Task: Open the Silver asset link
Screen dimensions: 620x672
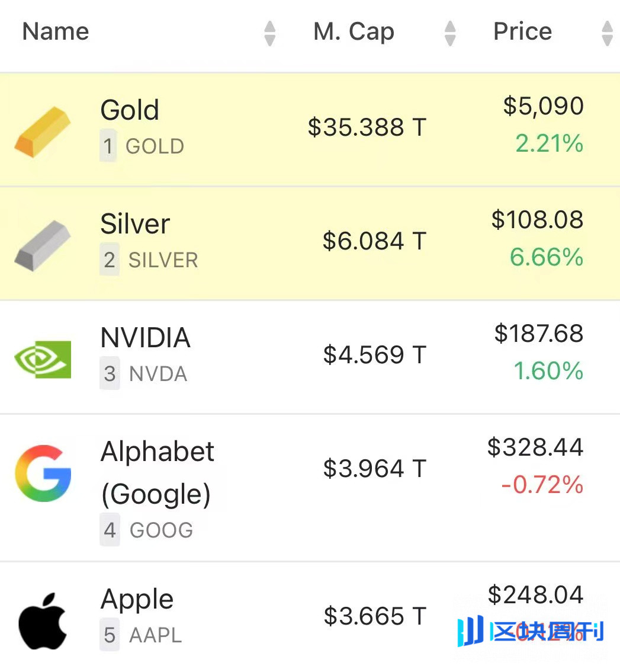Action: pyautogui.click(x=135, y=224)
